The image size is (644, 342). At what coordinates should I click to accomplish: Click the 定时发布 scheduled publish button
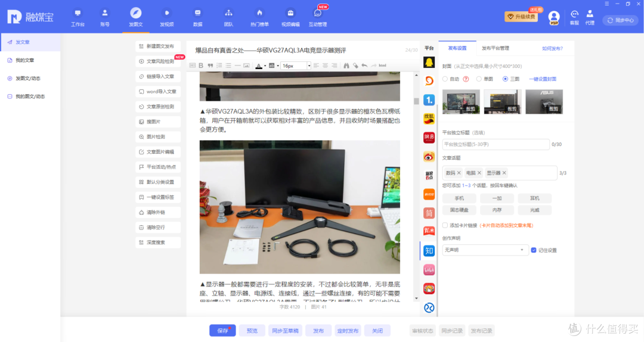[x=348, y=331]
